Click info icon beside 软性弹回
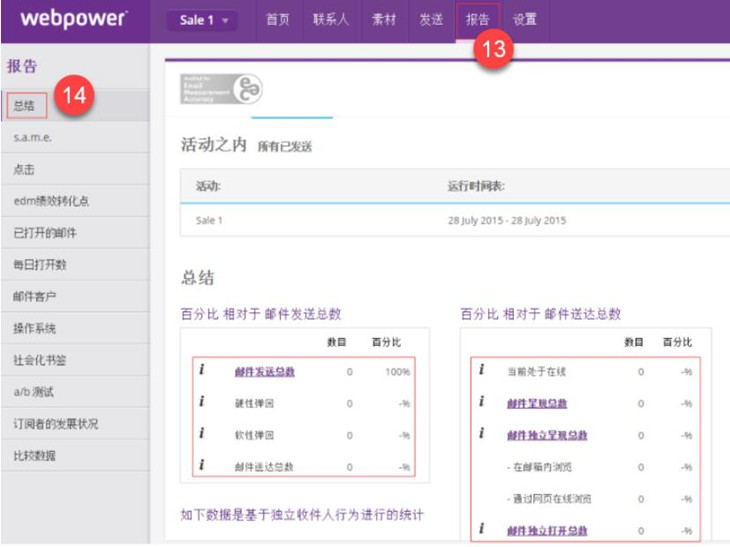Viewport: 730px width, 547px height. coord(202,433)
